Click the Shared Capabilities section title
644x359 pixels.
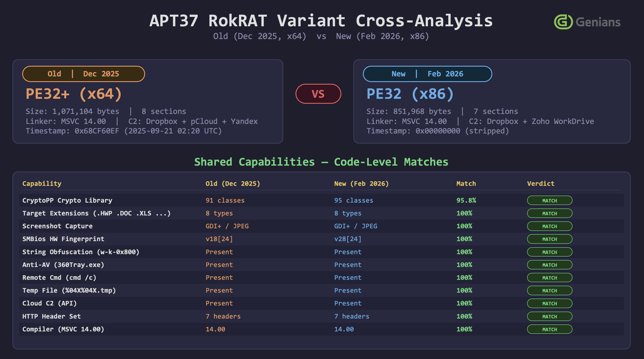321,162
